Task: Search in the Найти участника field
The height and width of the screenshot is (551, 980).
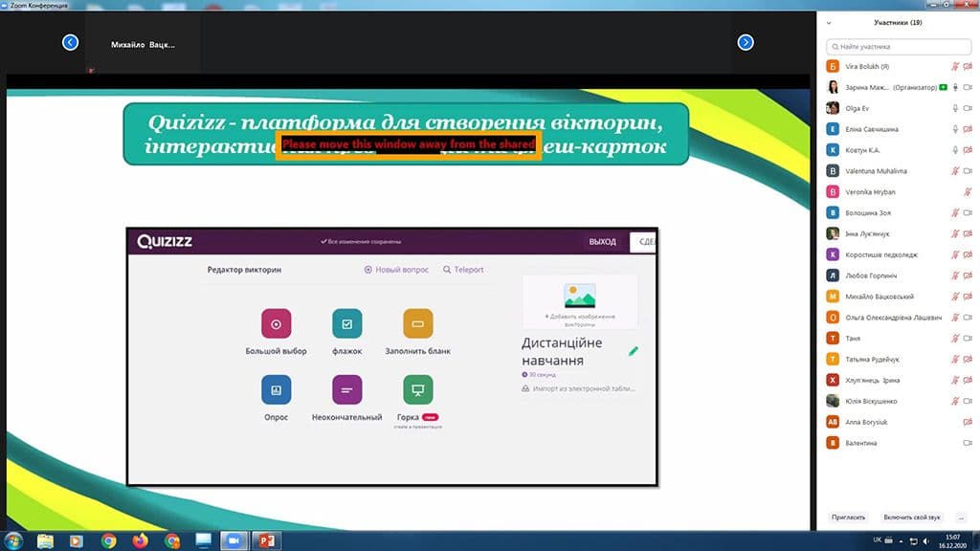Action: 898,47
